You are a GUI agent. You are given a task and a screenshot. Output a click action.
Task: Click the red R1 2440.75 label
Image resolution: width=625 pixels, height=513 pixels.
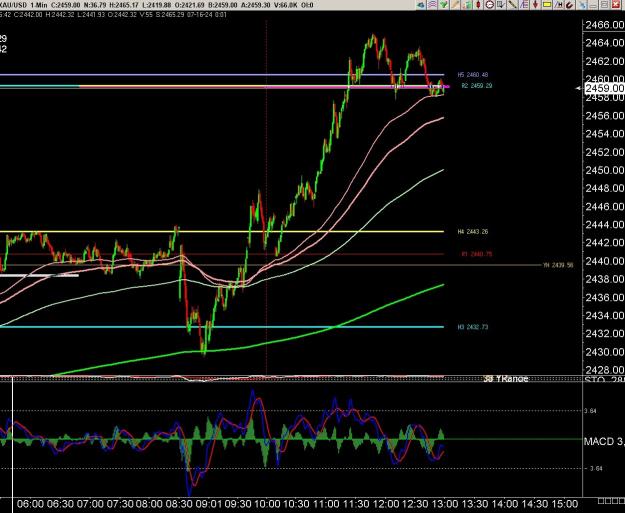(476, 254)
